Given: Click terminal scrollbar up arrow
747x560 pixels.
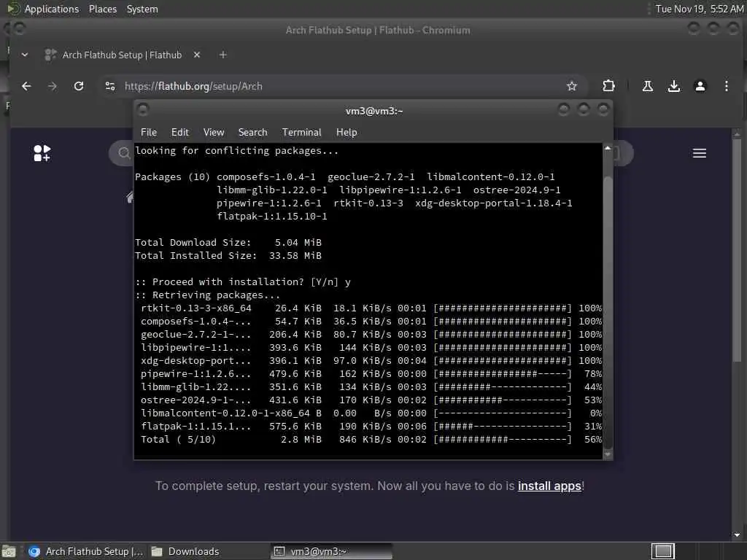Looking at the screenshot, I should pos(608,148).
